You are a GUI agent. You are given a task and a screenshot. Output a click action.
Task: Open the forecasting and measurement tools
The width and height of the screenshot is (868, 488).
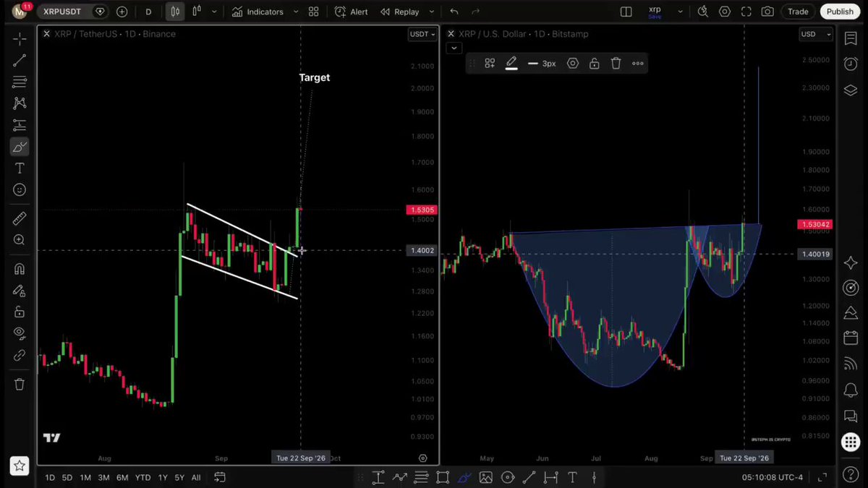point(20,125)
